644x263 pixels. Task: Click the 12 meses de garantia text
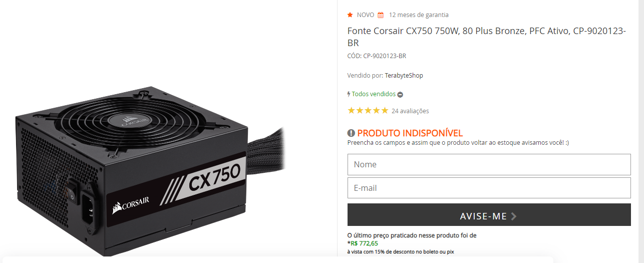[419, 15]
